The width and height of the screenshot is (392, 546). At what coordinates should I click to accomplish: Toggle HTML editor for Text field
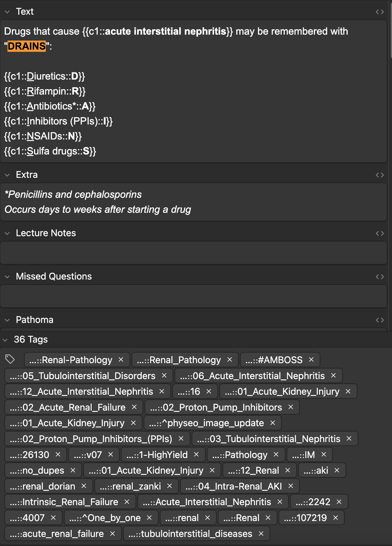click(380, 12)
